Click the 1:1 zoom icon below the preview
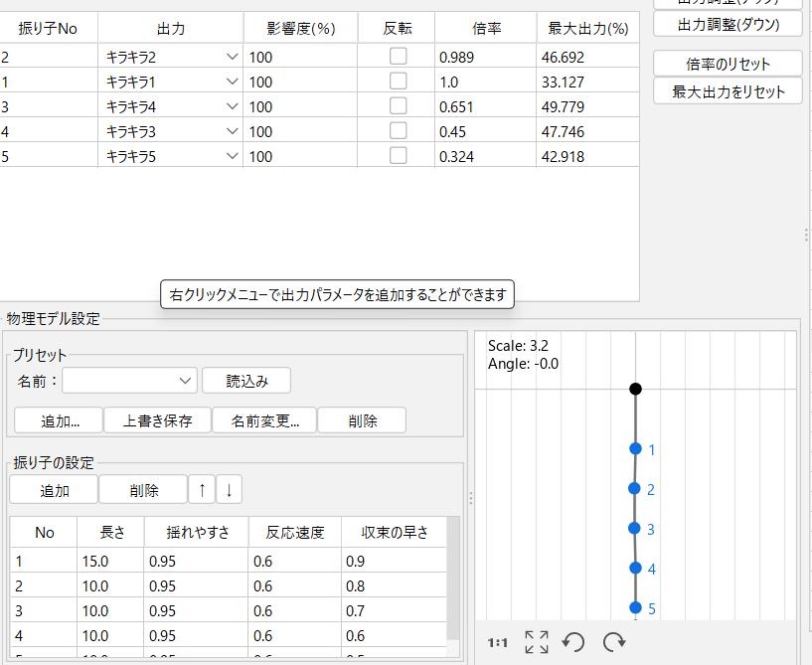The height and width of the screenshot is (665, 812). [x=497, y=642]
